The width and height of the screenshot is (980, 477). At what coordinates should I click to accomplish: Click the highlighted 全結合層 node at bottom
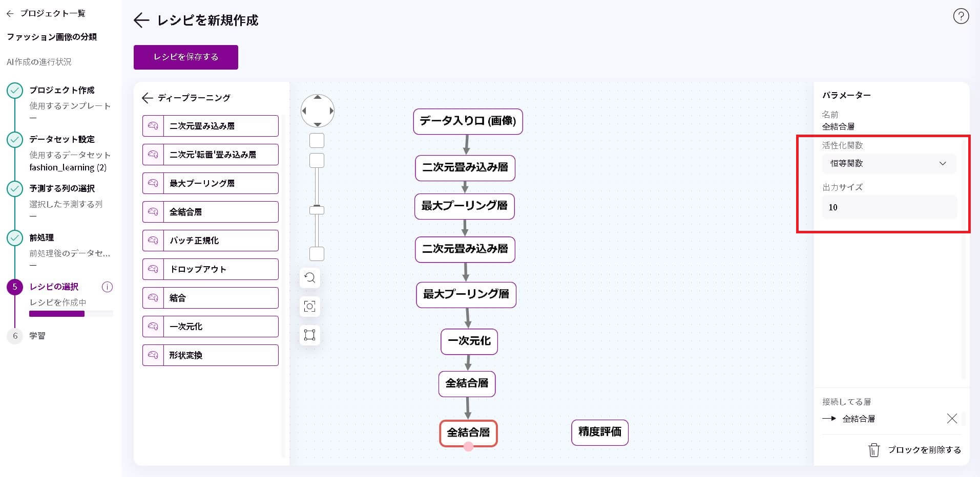click(468, 433)
